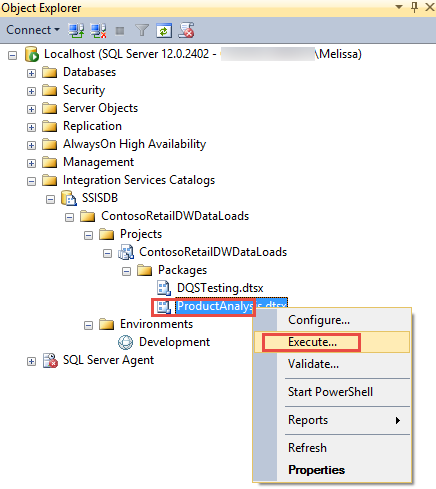Collapse the Environments folder
Viewport: 436px width, 489px height.
(x=88, y=325)
